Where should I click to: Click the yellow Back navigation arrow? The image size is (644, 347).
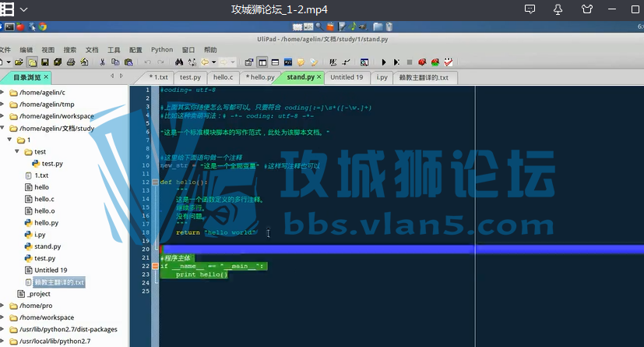point(205,62)
